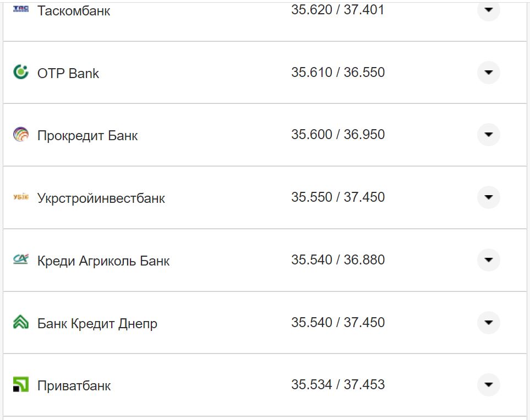Expand the Приватбанк rates row
Screen dimensions: 530x420
click(x=488, y=385)
